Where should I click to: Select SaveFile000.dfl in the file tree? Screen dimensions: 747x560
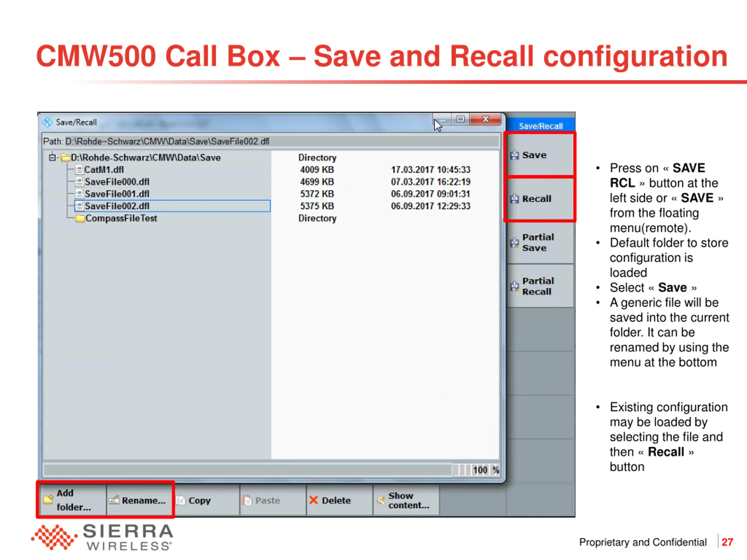117,182
